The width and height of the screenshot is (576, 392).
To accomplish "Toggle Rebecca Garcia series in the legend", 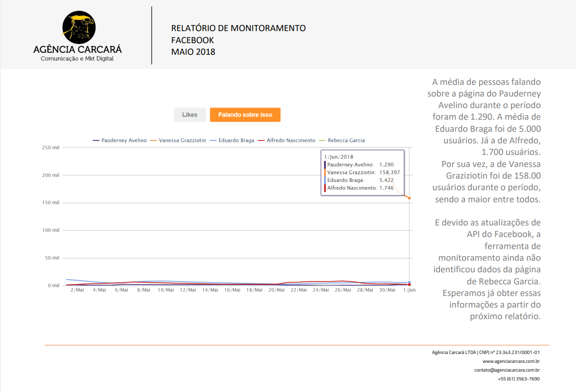I will 342,140.
